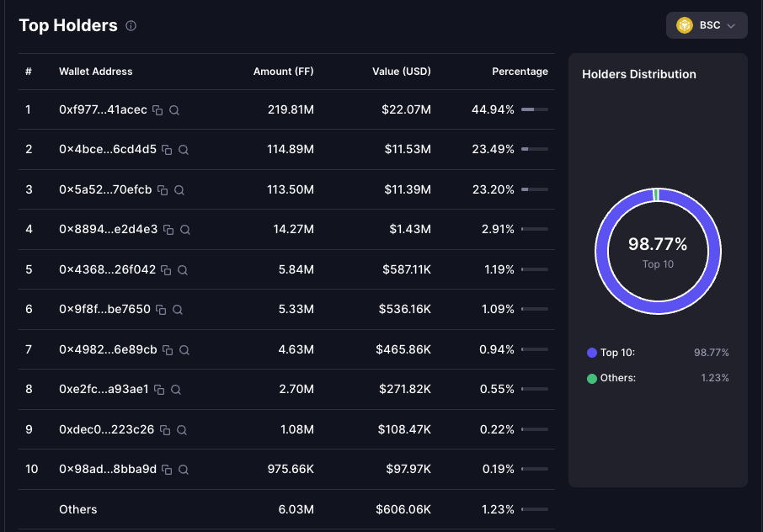This screenshot has height=532, width=763.
Task: Click the Others green legend swatch
Action: tap(592, 379)
